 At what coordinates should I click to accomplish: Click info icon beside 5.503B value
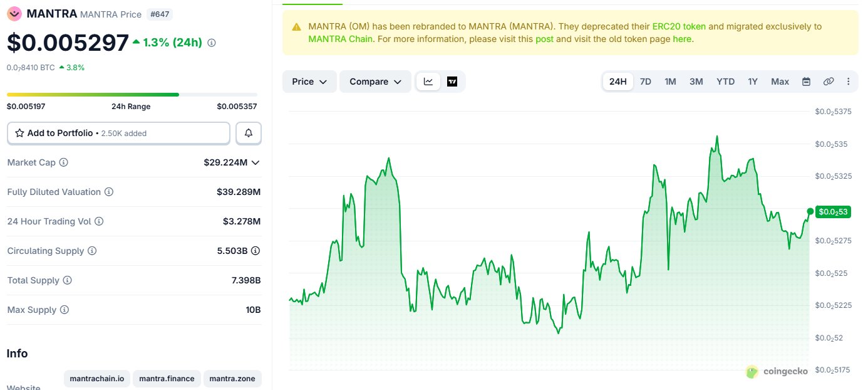(256, 251)
